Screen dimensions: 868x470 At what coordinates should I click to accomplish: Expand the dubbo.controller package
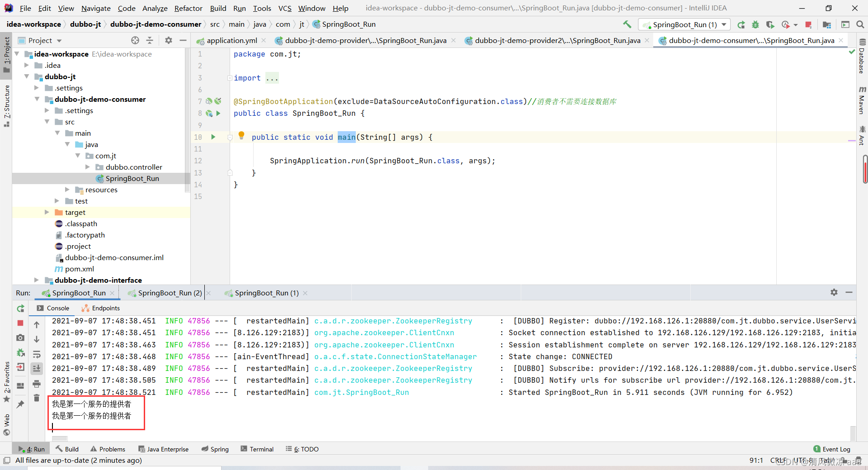pyautogui.click(x=88, y=167)
